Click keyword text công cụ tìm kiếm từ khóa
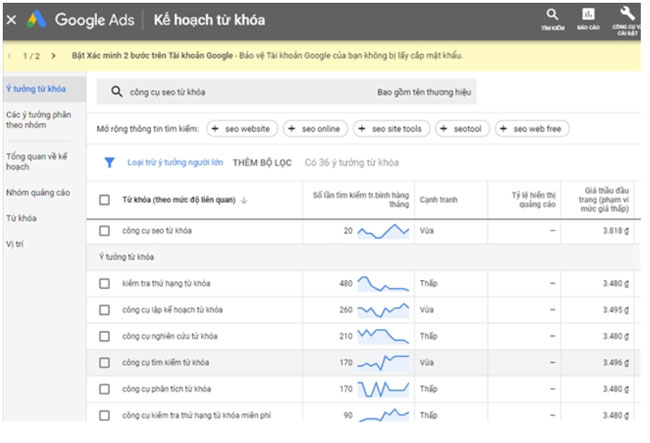Image resolution: width=650 pixels, height=443 pixels. click(166, 363)
